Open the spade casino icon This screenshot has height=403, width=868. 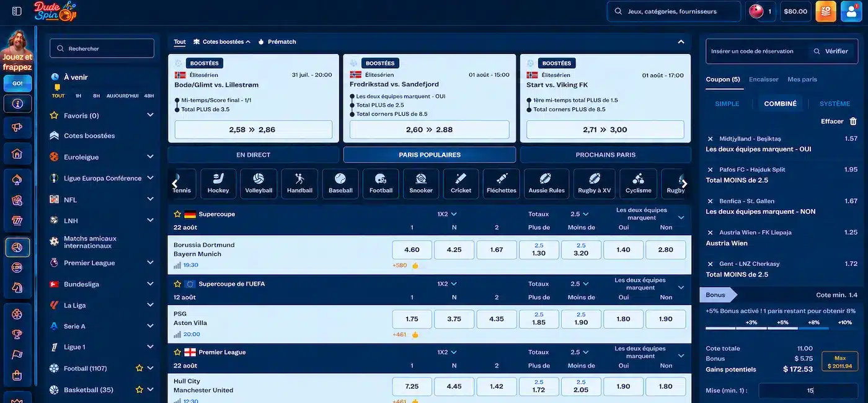[x=17, y=180]
